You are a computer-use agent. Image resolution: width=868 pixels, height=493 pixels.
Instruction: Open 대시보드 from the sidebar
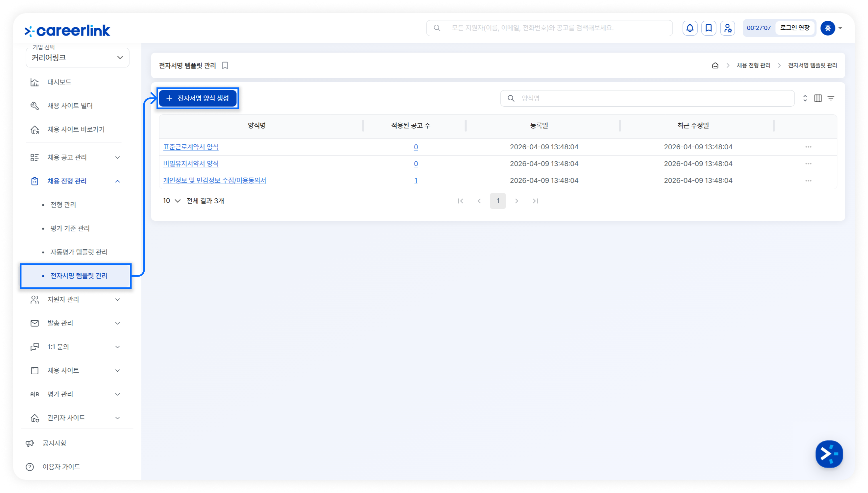pos(59,82)
